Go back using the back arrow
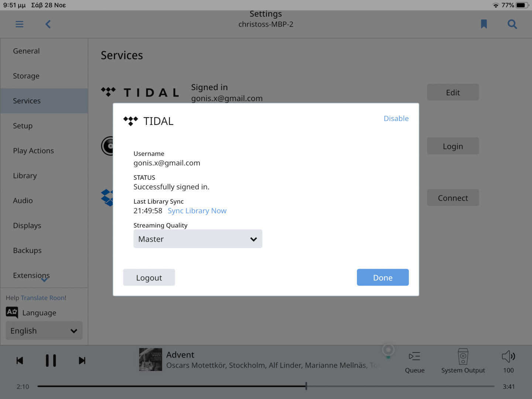 coord(48,24)
